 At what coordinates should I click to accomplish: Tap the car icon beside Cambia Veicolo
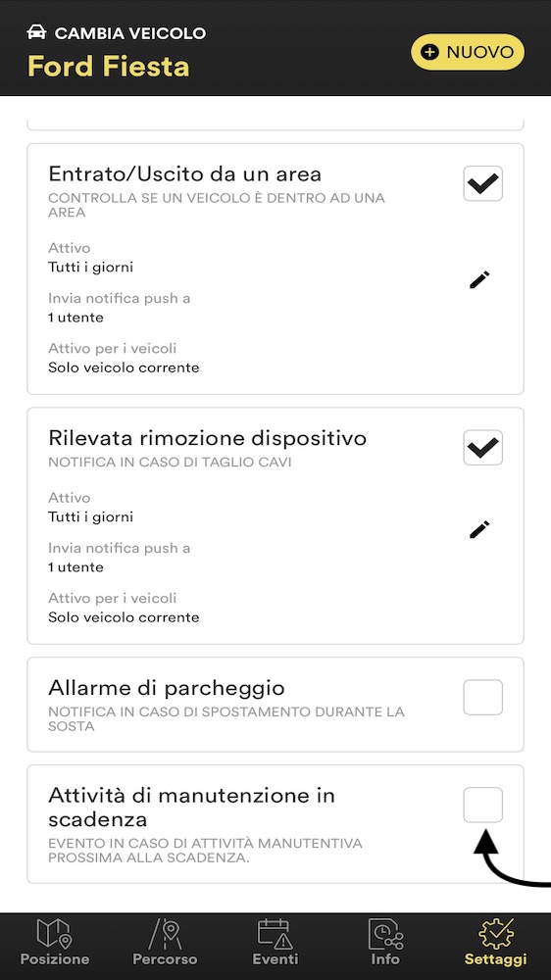37,32
